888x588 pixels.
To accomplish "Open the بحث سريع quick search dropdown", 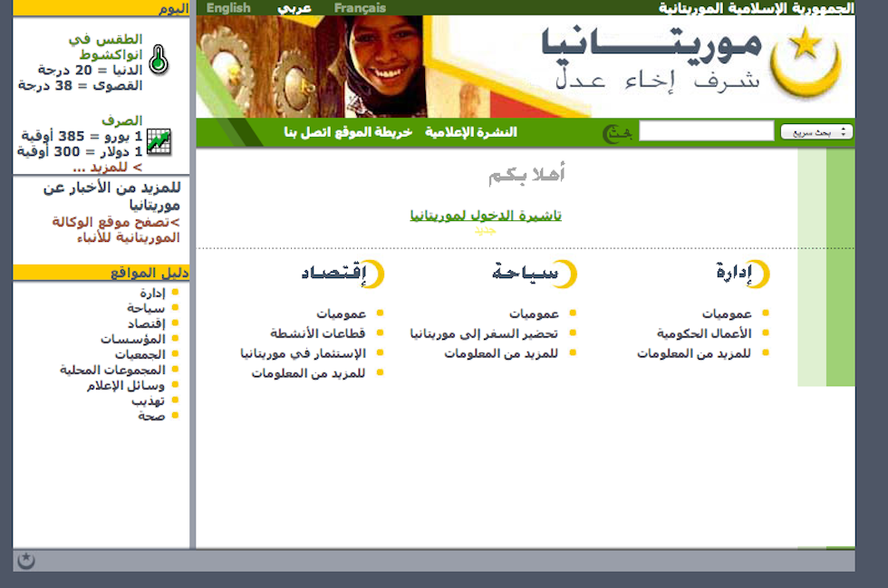I will point(816,132).
